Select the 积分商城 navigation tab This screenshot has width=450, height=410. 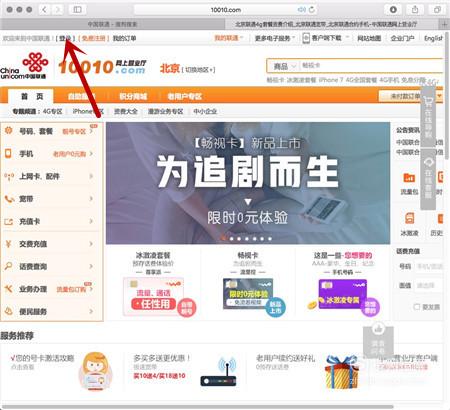(133, 97)
